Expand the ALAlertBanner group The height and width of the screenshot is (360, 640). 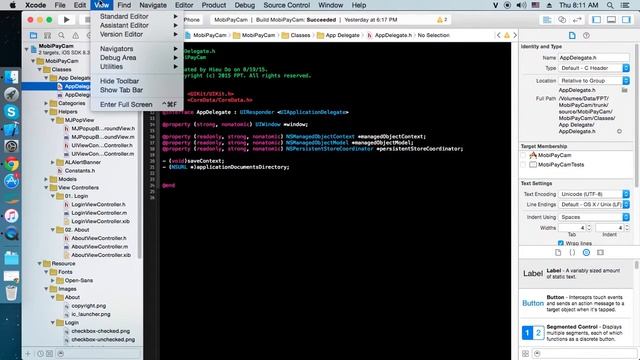[53, 162]
